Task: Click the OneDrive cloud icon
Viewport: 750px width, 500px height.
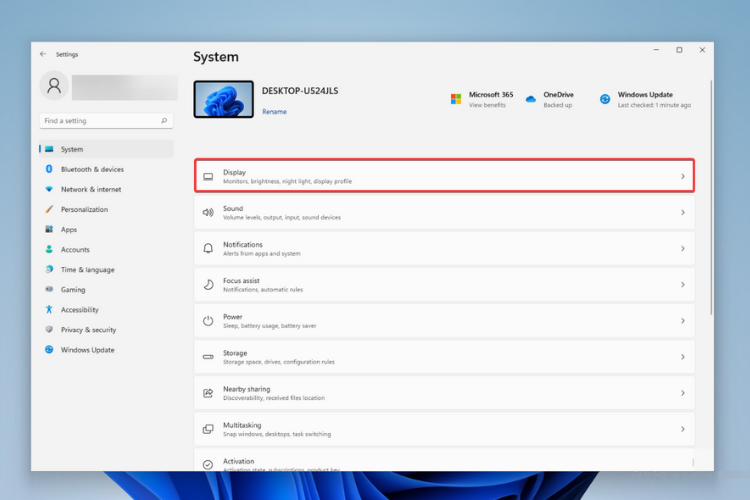Action: (x=531, y=99)
